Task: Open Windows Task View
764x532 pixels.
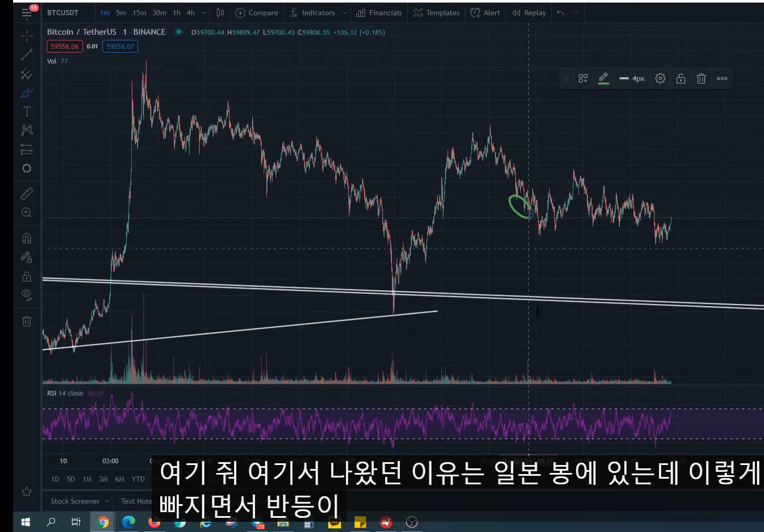Action: [x=76, y=522]
